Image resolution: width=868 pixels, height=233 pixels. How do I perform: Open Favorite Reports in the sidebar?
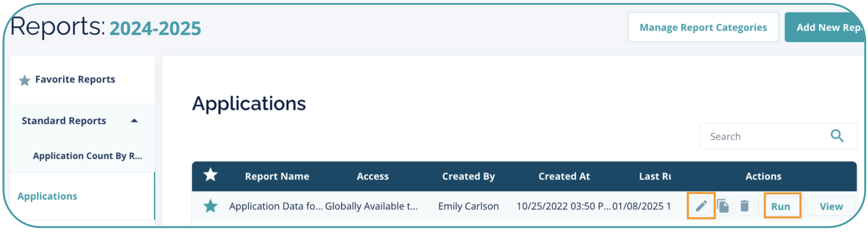(x=75, y=80)
